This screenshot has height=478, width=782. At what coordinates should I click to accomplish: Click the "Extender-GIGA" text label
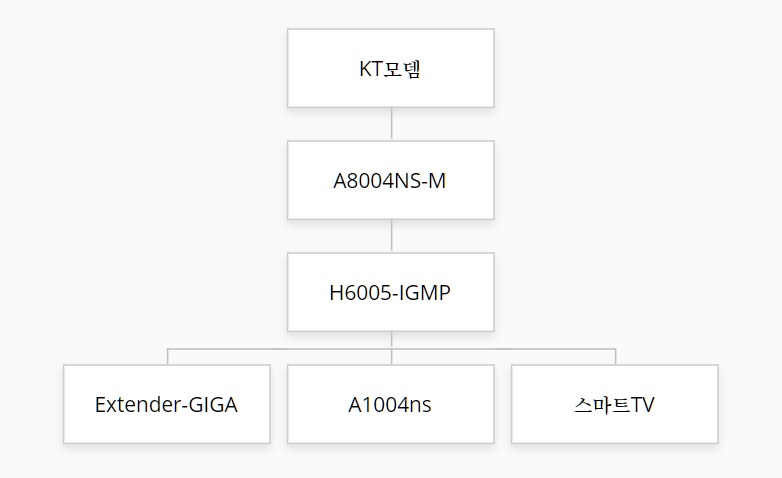pos(166,405)
